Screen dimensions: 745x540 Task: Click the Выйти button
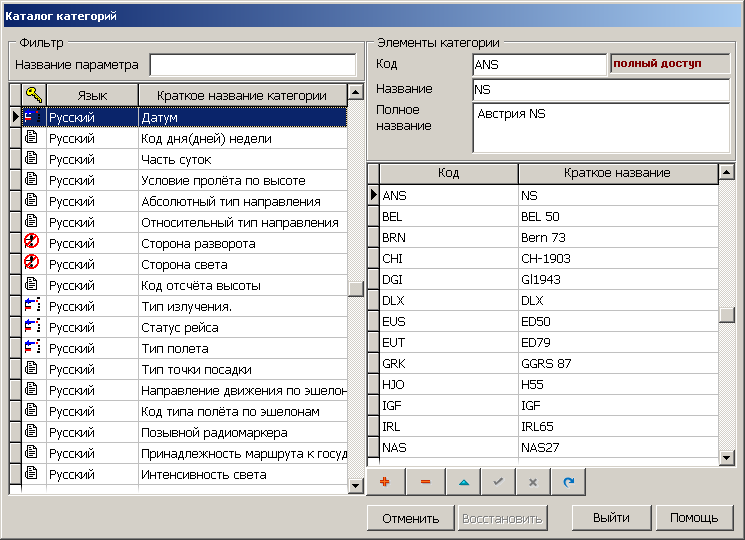(610, 518)
